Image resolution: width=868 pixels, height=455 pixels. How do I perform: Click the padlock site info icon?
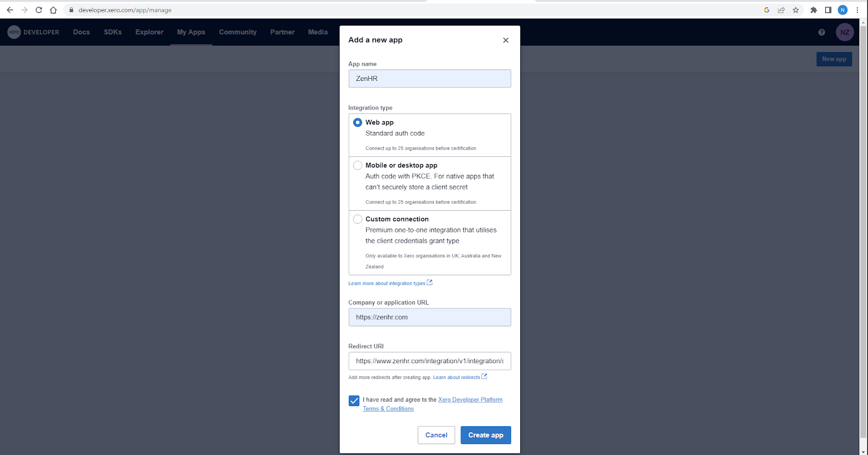[x=71, y=10]
